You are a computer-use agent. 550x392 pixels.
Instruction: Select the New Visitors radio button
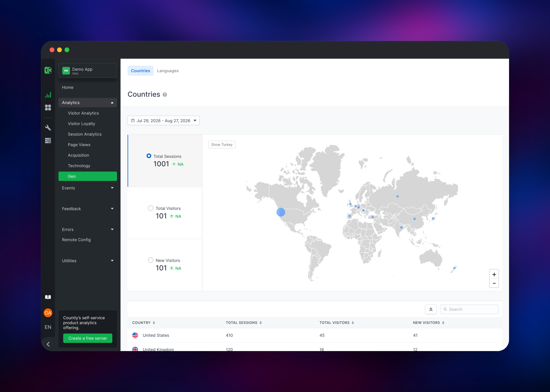[151, 260]
